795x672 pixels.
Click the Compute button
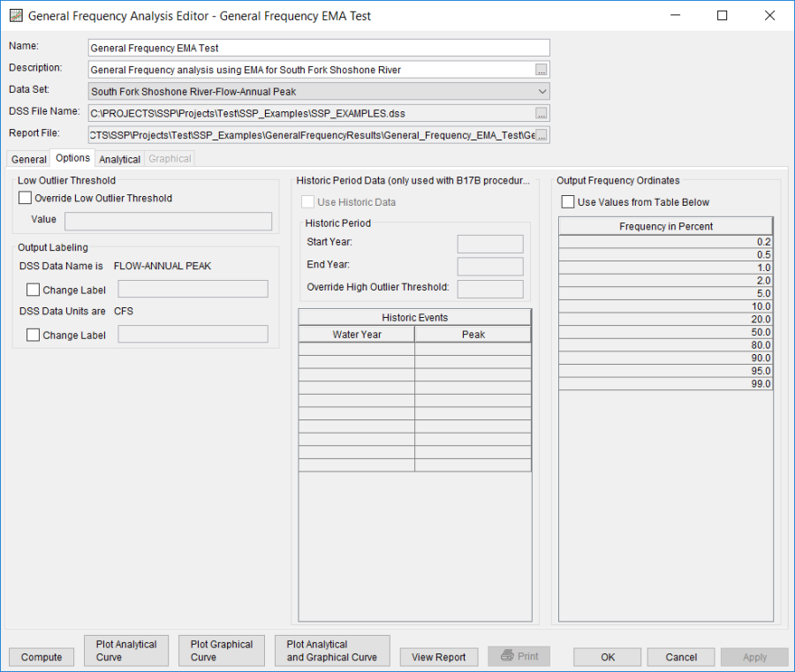click(42, 657)
